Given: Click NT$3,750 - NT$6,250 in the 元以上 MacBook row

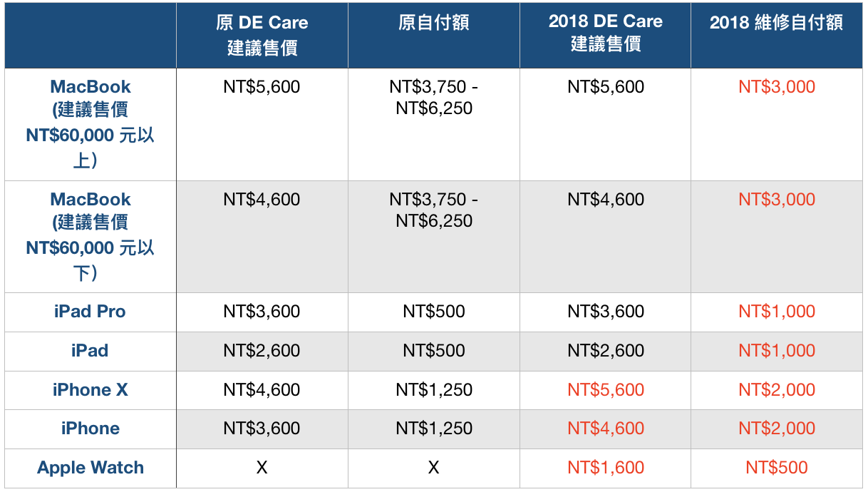Looking at the screenshot, I should 434,98.
